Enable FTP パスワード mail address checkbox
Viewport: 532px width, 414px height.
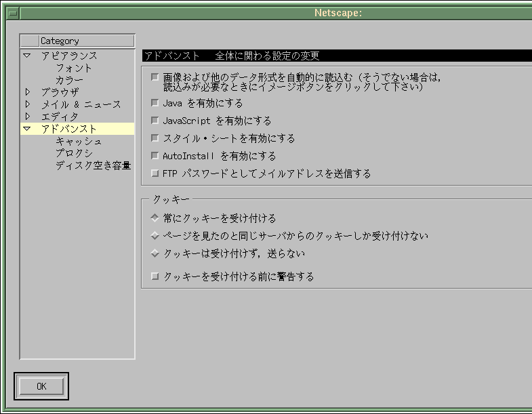pos(155,173)
